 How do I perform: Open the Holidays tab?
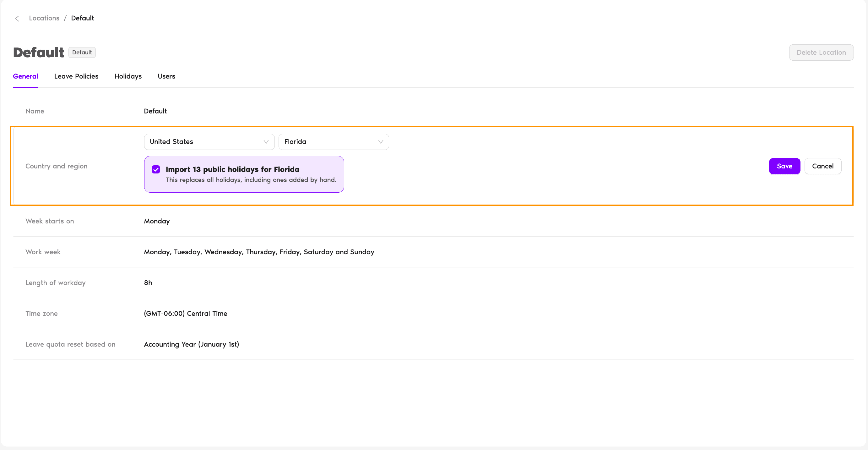pyautogui.click(x=128, y=76)
